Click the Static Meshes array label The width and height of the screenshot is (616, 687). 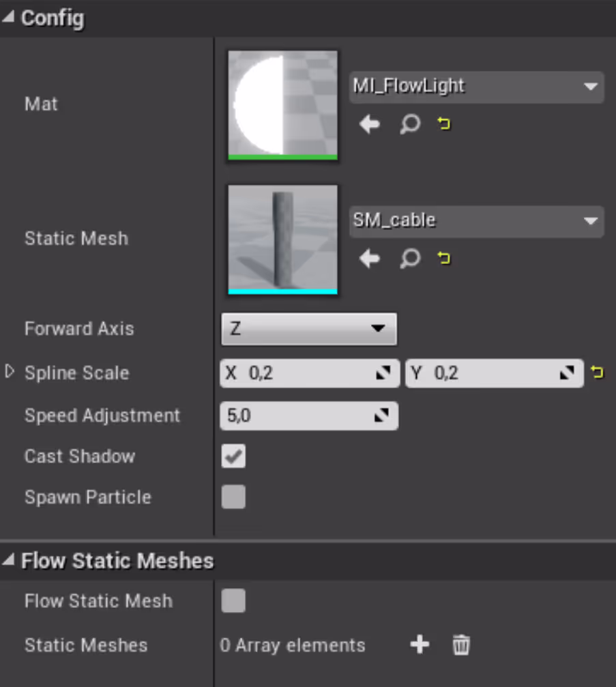point(87,645)
